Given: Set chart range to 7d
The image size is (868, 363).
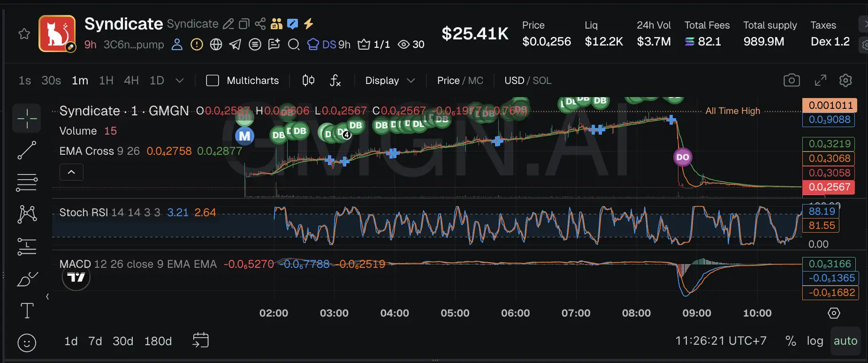Looking at the screenshot, I should point(95,341).
